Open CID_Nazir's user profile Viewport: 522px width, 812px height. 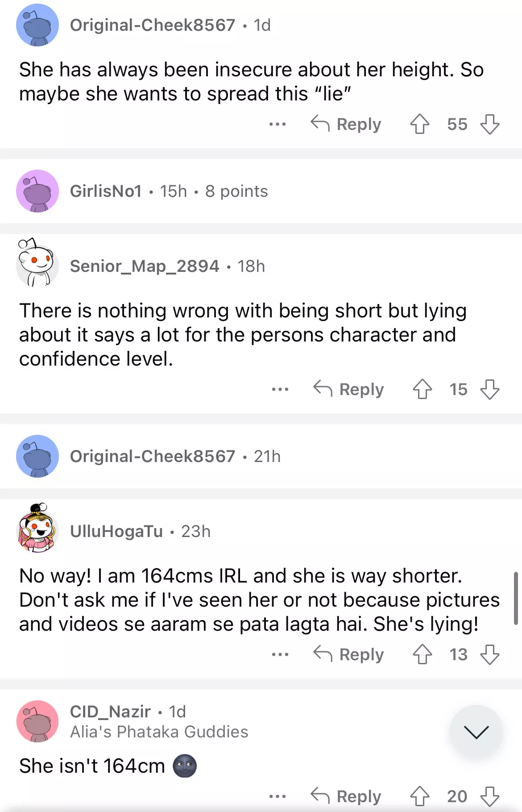tap(110, 712)
